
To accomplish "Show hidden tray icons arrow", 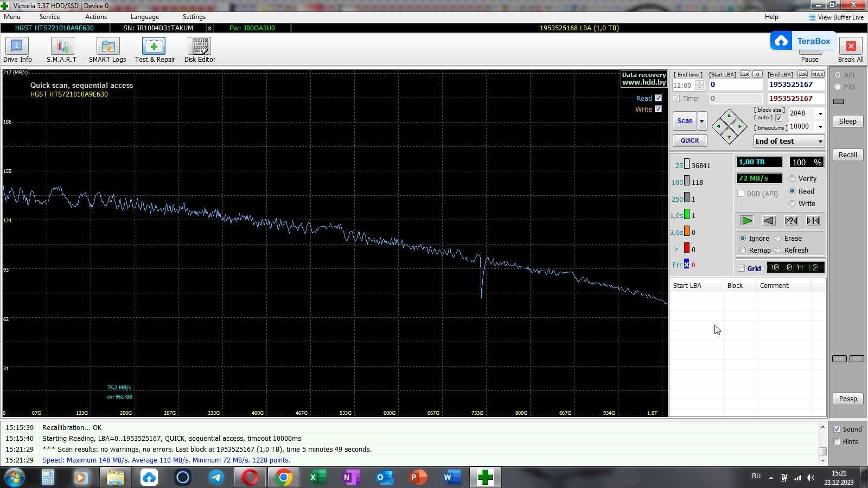I will click(x=771, y=478).
